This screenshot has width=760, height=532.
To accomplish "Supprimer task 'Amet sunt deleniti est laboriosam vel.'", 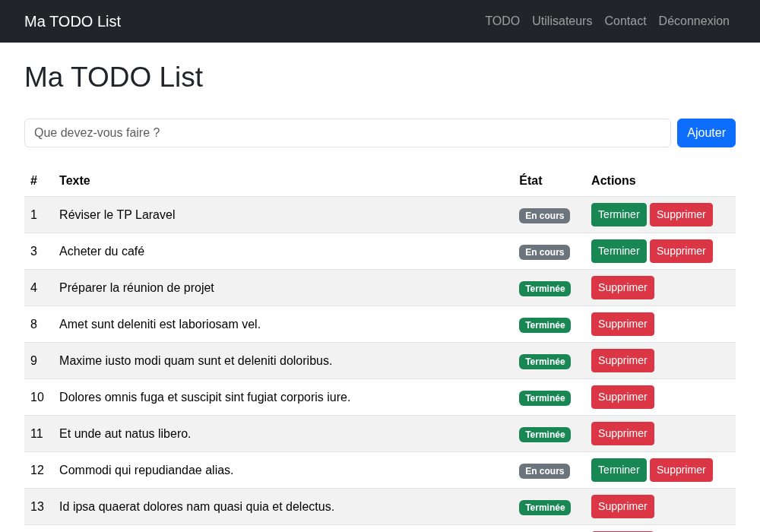I will (x=622, y=325).
